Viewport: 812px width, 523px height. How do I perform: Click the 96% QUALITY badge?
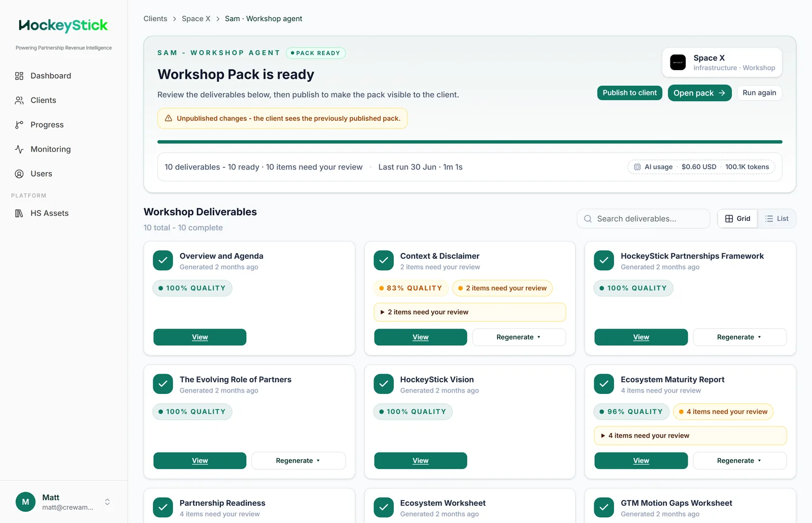(631, 412)
